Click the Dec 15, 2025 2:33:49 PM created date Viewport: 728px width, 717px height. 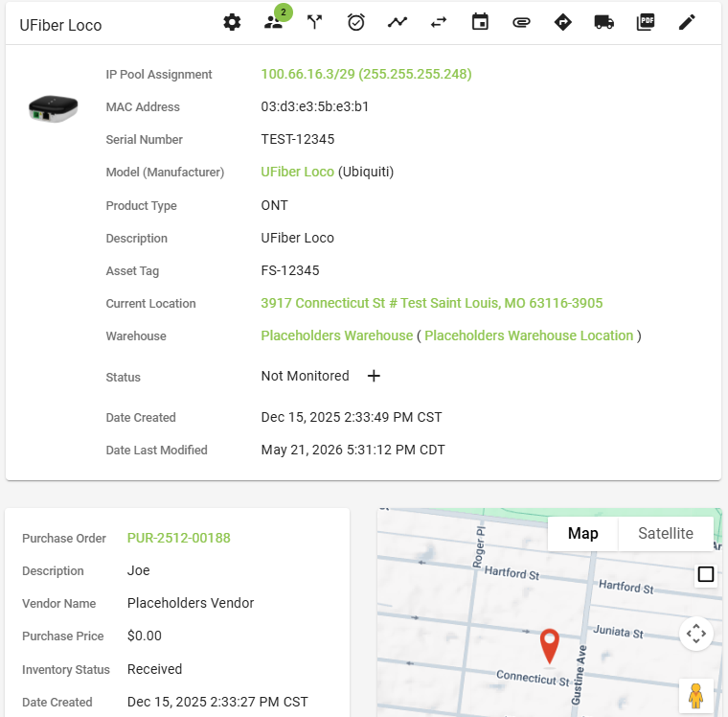(x=352, y=417)
